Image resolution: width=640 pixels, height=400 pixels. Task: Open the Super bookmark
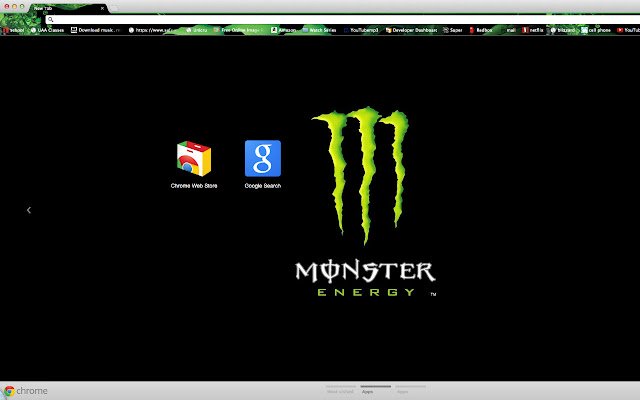tap(453, 30)
